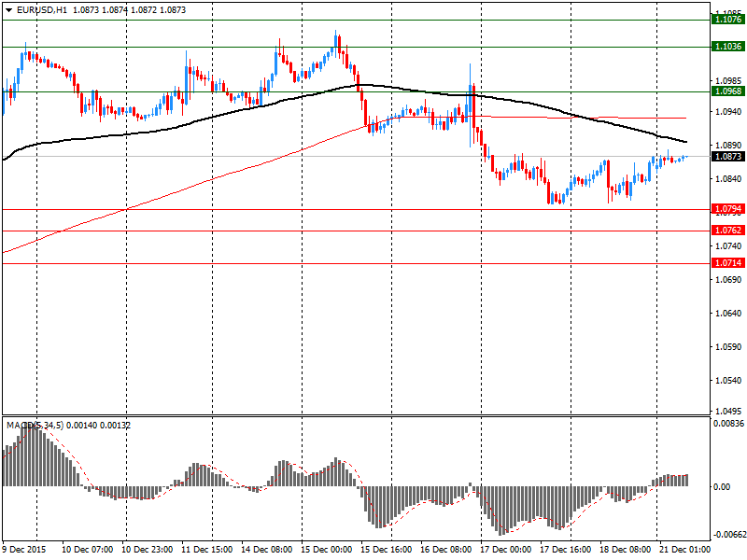Click the 21 Dec 01:00 time axis label
This screenshot has width=747, height=560.
tap(684, 549)
